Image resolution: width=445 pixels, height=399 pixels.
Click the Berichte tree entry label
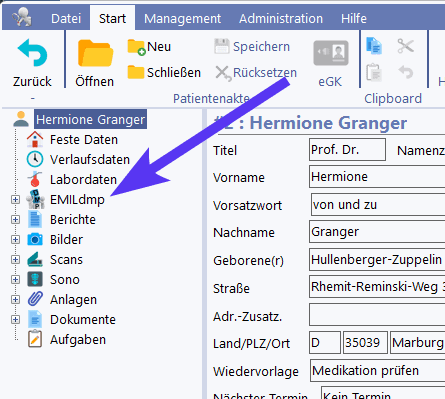point(73,220)
